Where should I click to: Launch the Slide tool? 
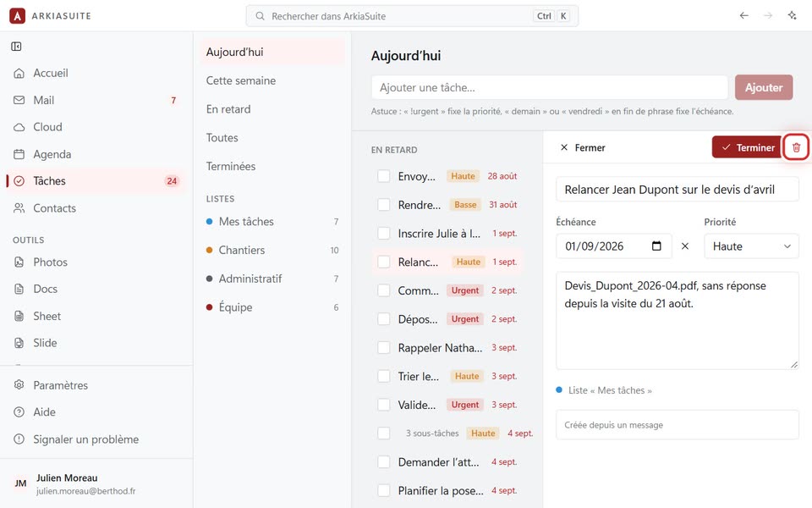point(96,343)
